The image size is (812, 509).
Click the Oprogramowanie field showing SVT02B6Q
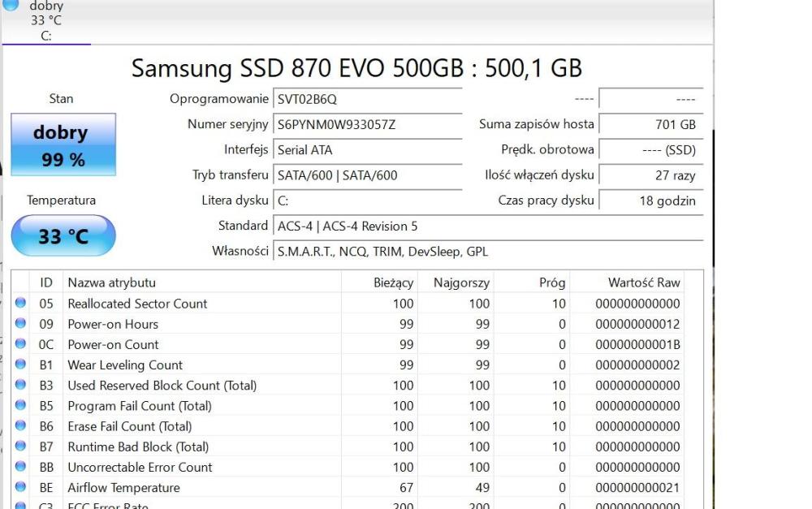pyautogui.click(x=365, y=99)
